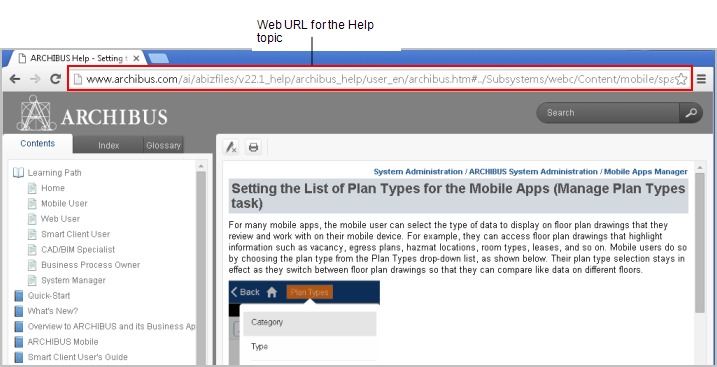The image size is (717, 367).
Task: Click the browser reload icon
Action: coord(56,79)
